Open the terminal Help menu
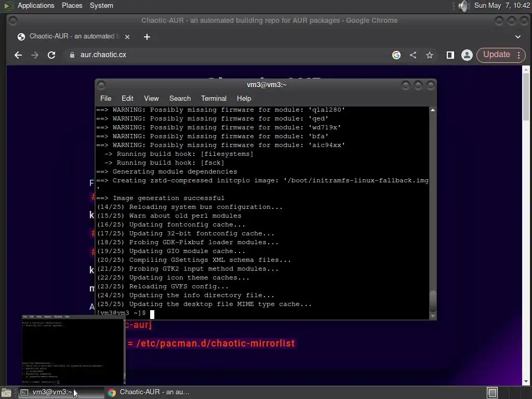The width and height of the screenshot is (532, 399). [x=244, y=98]
